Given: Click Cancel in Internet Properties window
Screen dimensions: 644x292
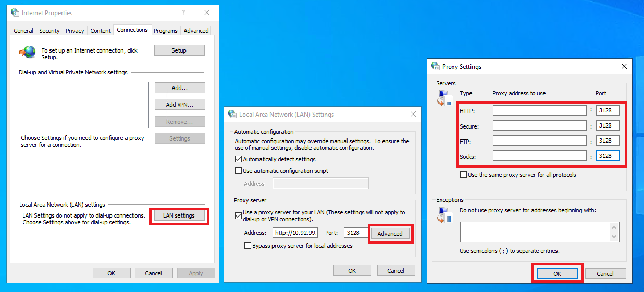Looking at the screenshot, I should pos(154,273).
